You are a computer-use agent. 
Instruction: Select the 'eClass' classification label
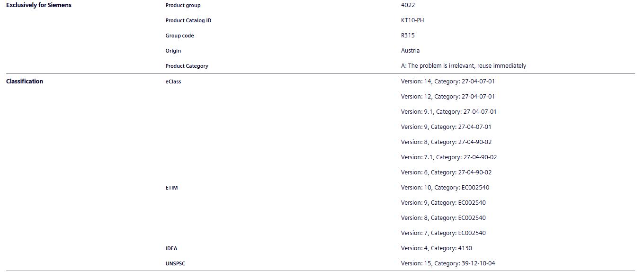(173, 82)
